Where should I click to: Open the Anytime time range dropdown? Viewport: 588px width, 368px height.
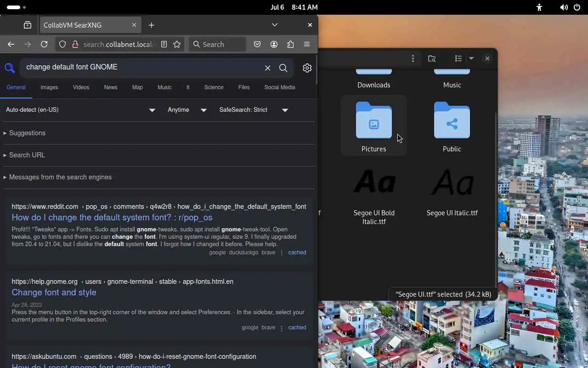(187, 110)
